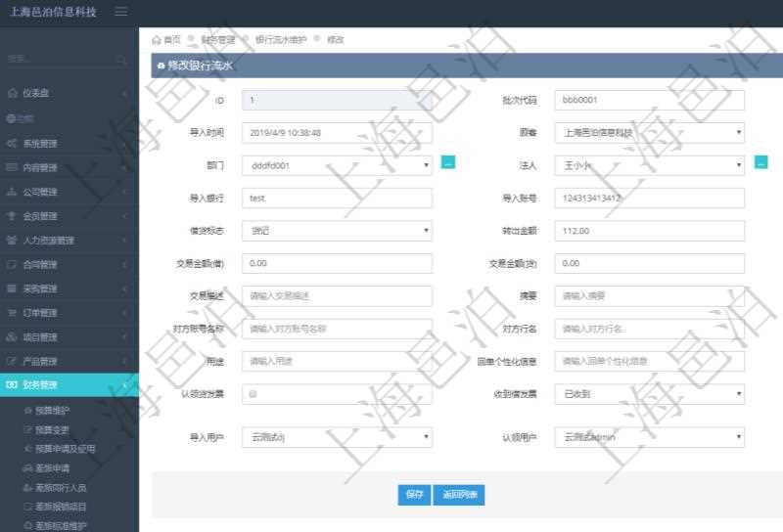Click the 导入时间 input field
783x532 pixels.
tap(337, 133)
